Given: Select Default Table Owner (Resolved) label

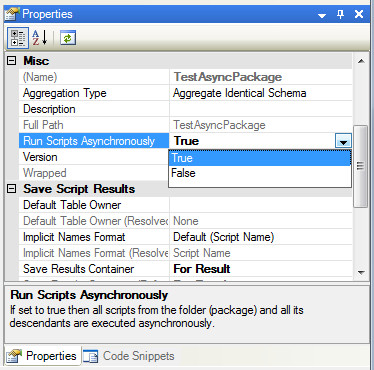Looking at the screenshot, I should coord(94,221).
